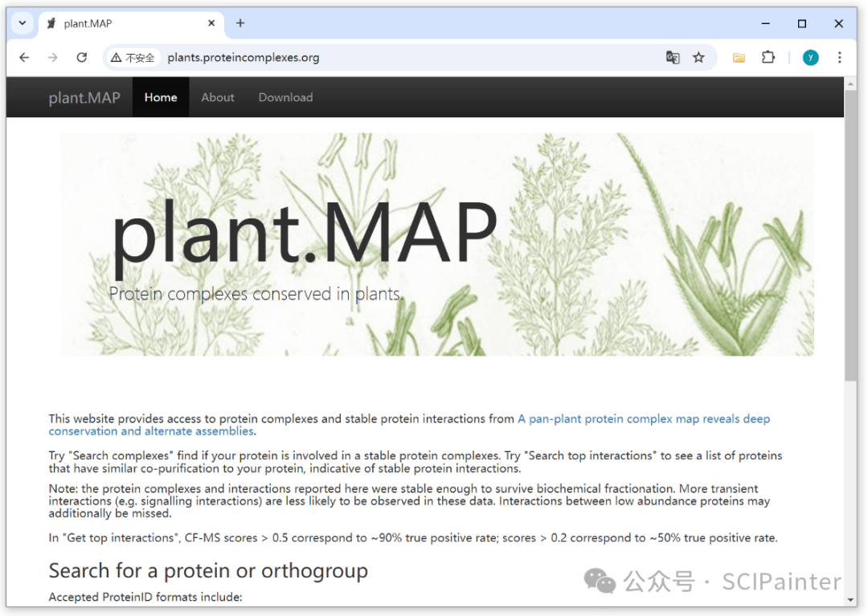This screenshot has width=868, height=616.
Task: Open Chrome's three-dot menu
Action: point(838,57)
